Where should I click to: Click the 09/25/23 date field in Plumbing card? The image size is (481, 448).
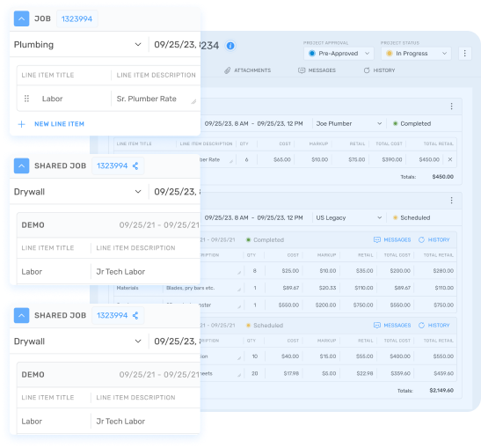click(x=176, y=45)
